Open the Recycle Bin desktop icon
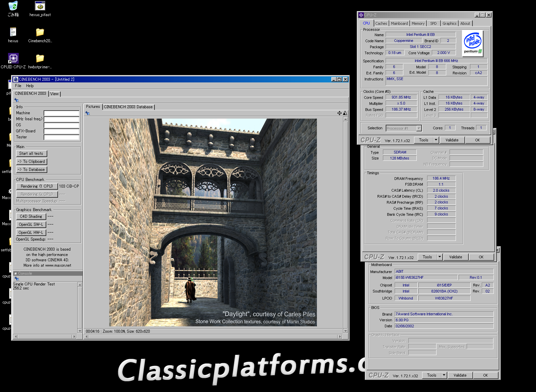This screenshot has height=392, width=536. pos(13,9)
